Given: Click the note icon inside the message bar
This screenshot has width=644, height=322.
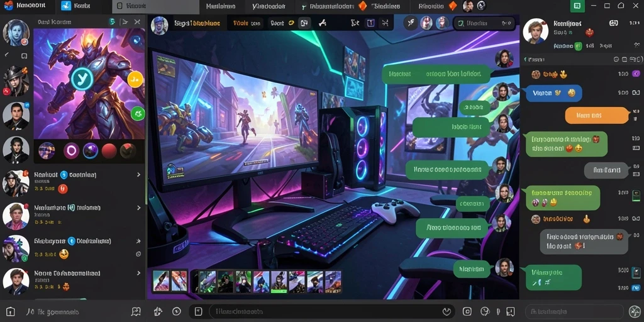Looking at the screenshot, I should coord(198,311).
